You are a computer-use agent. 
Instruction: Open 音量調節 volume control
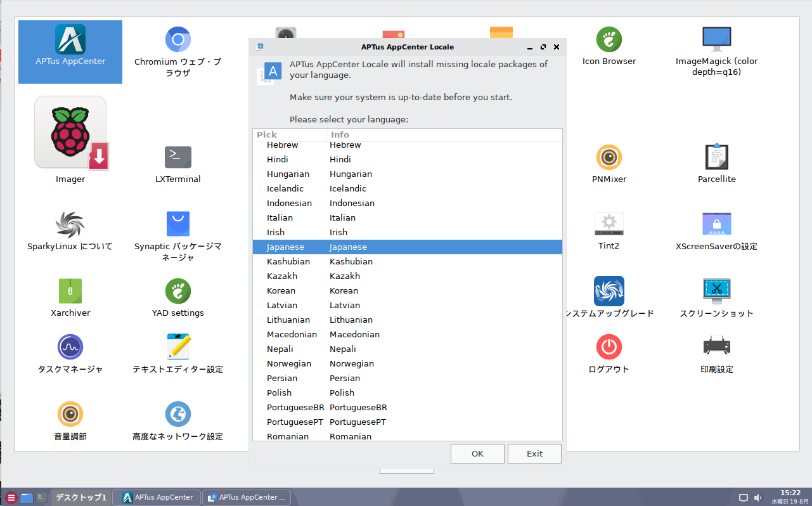(70, 414)
